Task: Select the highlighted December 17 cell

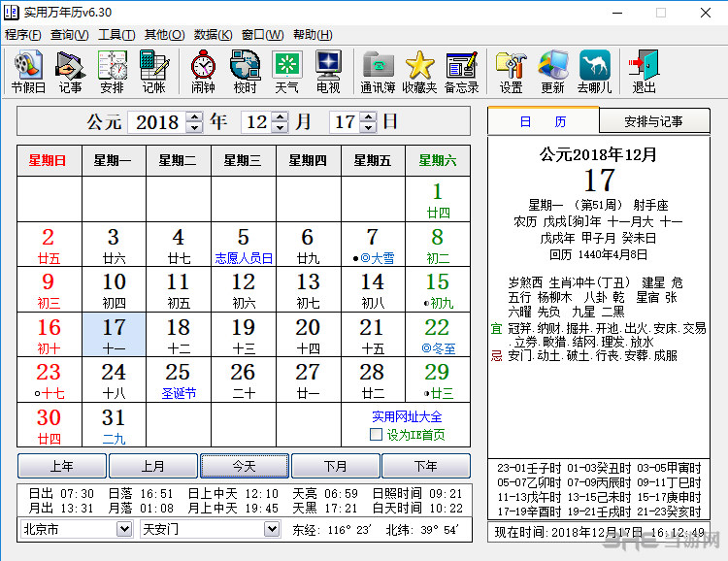Action: point(115,335)
